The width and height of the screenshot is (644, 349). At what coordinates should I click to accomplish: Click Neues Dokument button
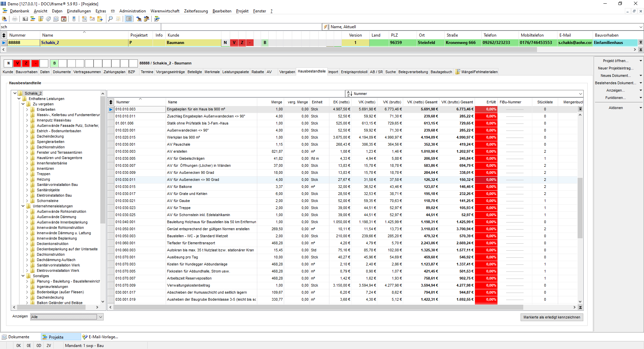pyautogui.click(x=616, y=76)
